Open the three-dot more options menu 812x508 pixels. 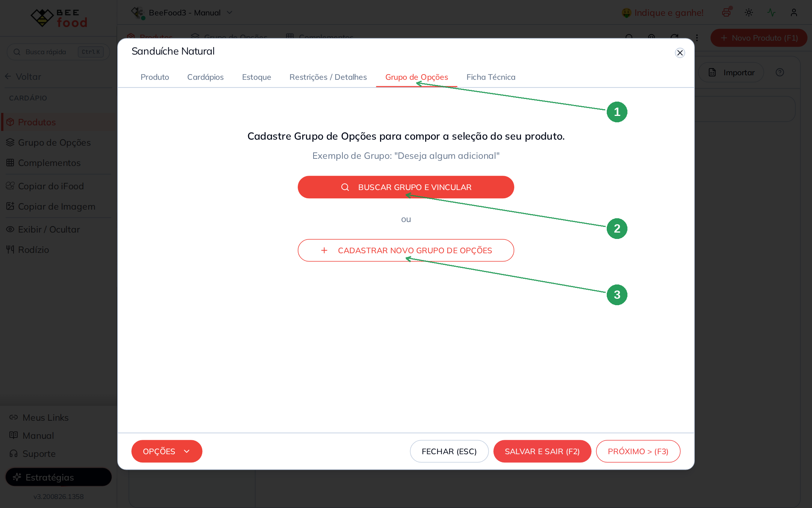point(697,38)
